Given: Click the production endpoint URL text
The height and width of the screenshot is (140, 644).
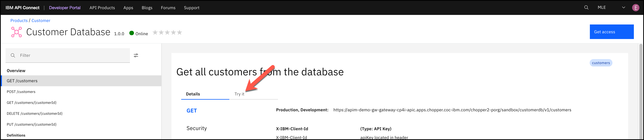Looking at the screenshot, I should pyautogui.click(x=452, y=110).
